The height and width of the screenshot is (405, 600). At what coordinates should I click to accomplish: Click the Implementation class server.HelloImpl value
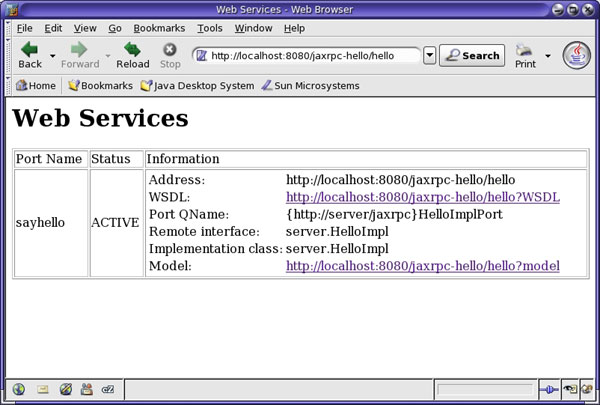pos(337,249)
